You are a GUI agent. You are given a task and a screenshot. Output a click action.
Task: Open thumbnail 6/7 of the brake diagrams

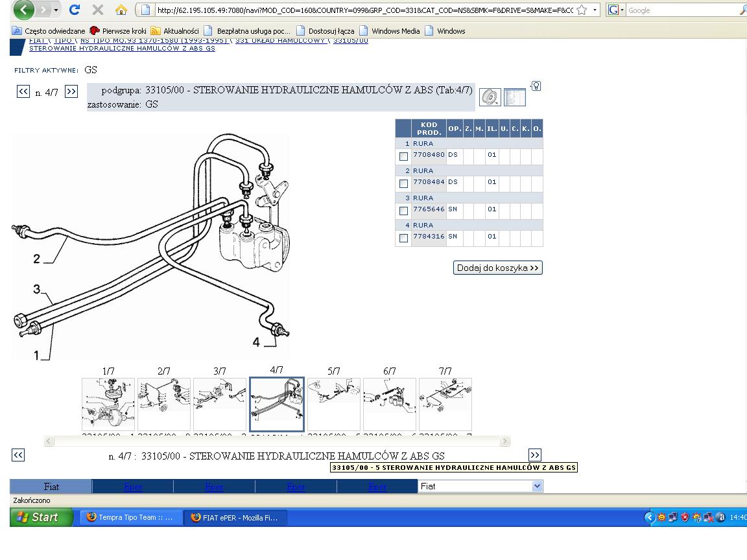coord(390,404)
